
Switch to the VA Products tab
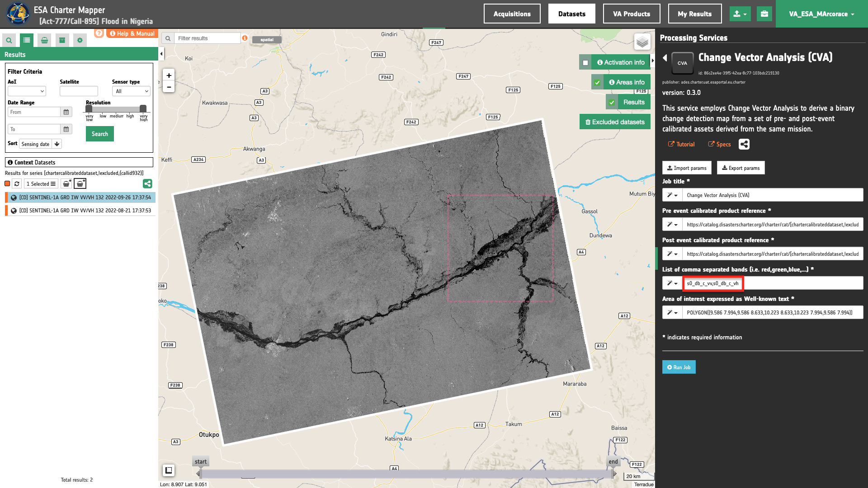pyautogui.click(x=632, y=14)
